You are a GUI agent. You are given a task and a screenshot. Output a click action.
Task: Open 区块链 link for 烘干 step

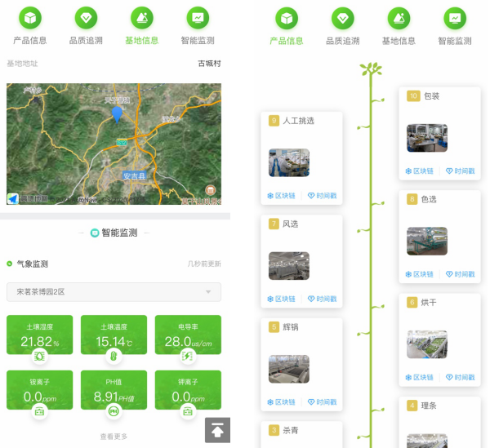pos(420,378)
